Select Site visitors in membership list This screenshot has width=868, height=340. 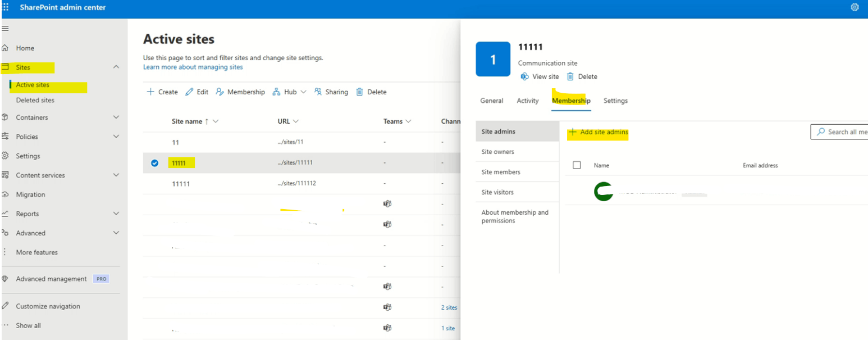coord(517,192)
